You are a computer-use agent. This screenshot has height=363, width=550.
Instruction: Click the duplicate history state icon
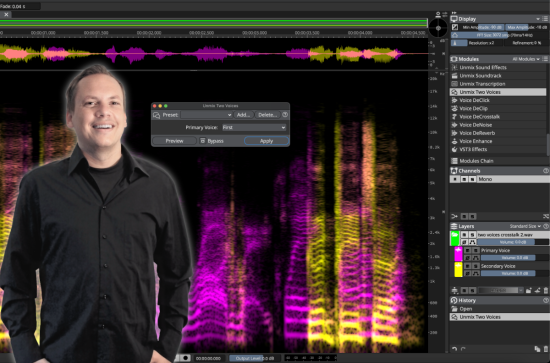click(537, 349)
